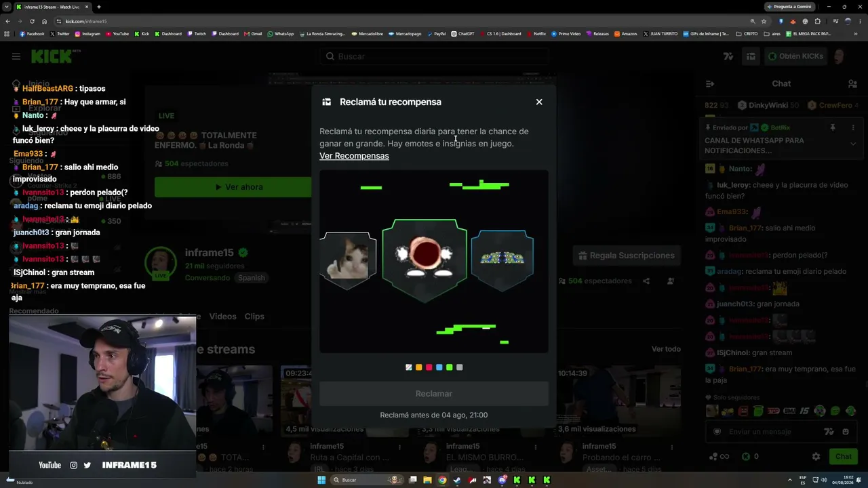Open video thumbnail with 10:14:39 duration

pos(619,400)
